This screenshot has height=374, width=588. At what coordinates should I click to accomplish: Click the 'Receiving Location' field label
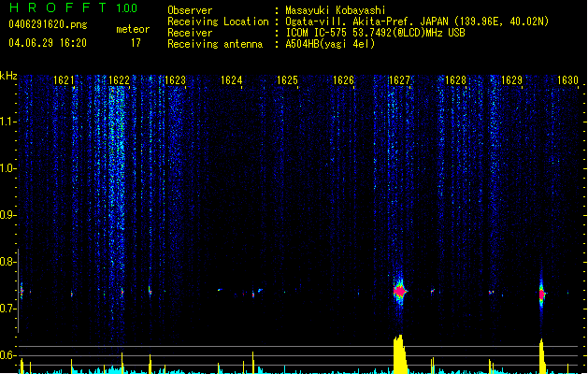tap(218, 22)
